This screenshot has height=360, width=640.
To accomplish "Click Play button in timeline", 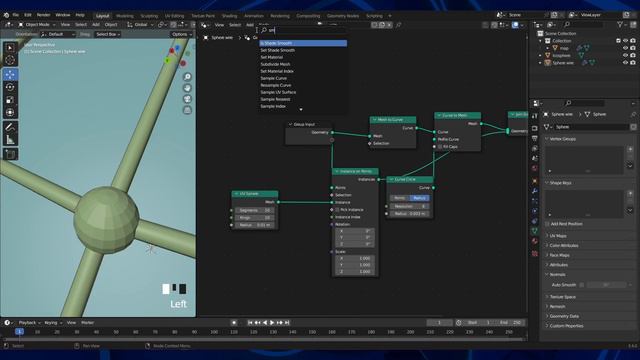I will [272, 323].
